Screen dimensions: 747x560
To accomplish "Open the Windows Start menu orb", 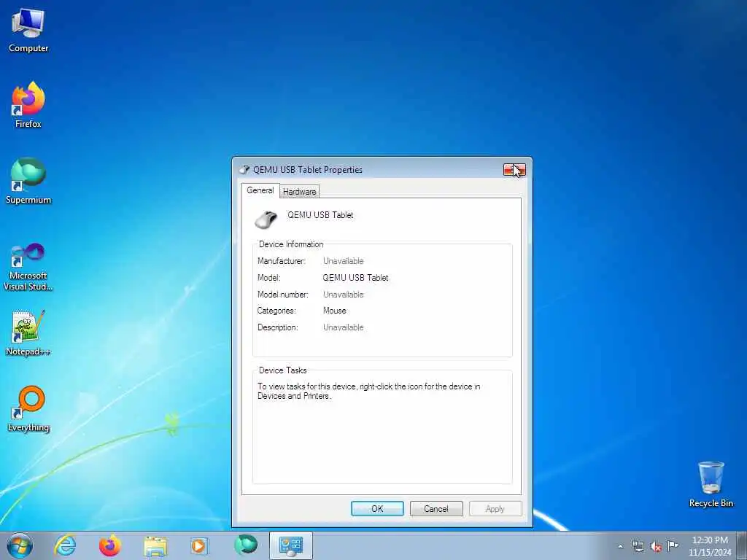I will 20,545.
